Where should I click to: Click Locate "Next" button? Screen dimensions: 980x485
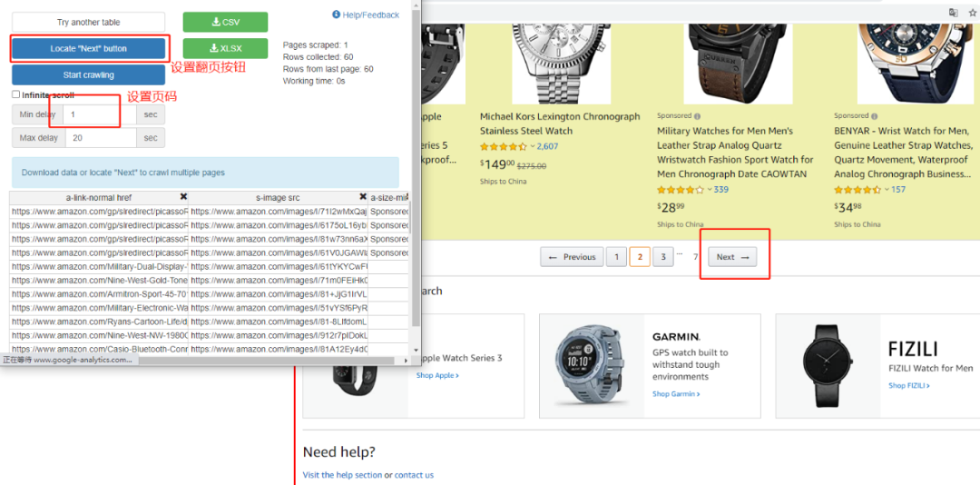[x=89, y=48]
